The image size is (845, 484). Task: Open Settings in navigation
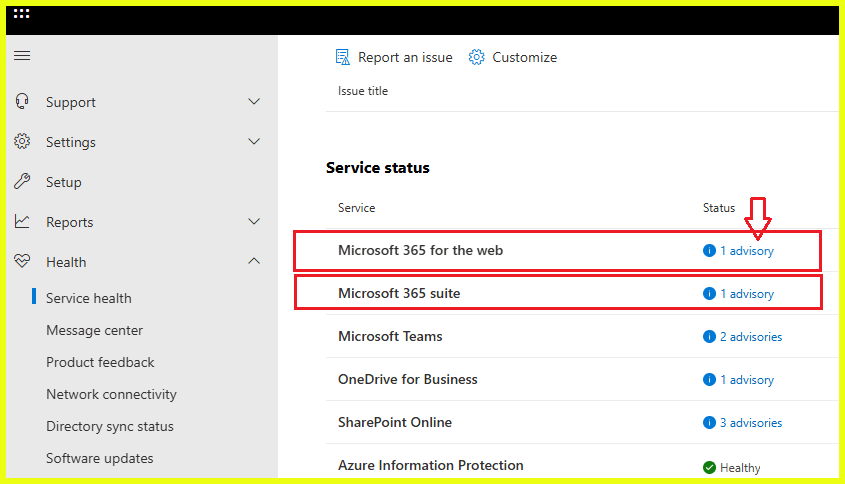(x=71, y=142)
